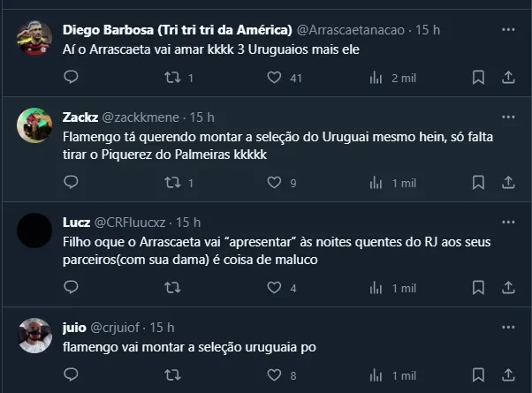Share Lucz's tweet

508,288
